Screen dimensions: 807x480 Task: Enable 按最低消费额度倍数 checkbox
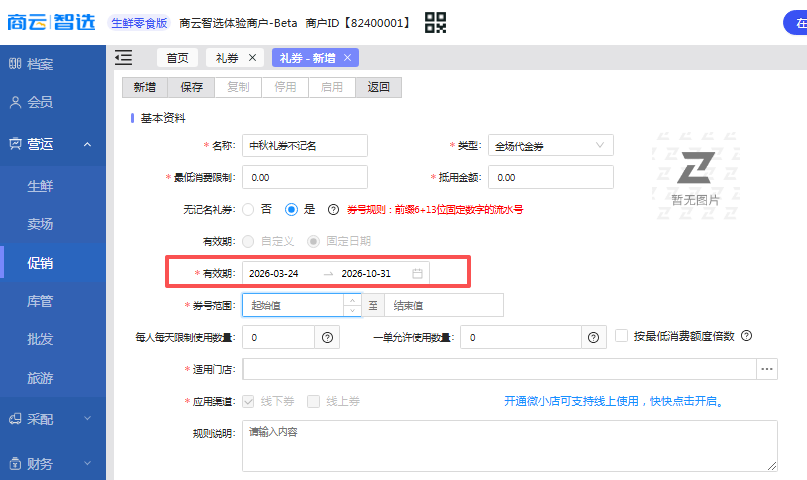click(x=621, y=337)
